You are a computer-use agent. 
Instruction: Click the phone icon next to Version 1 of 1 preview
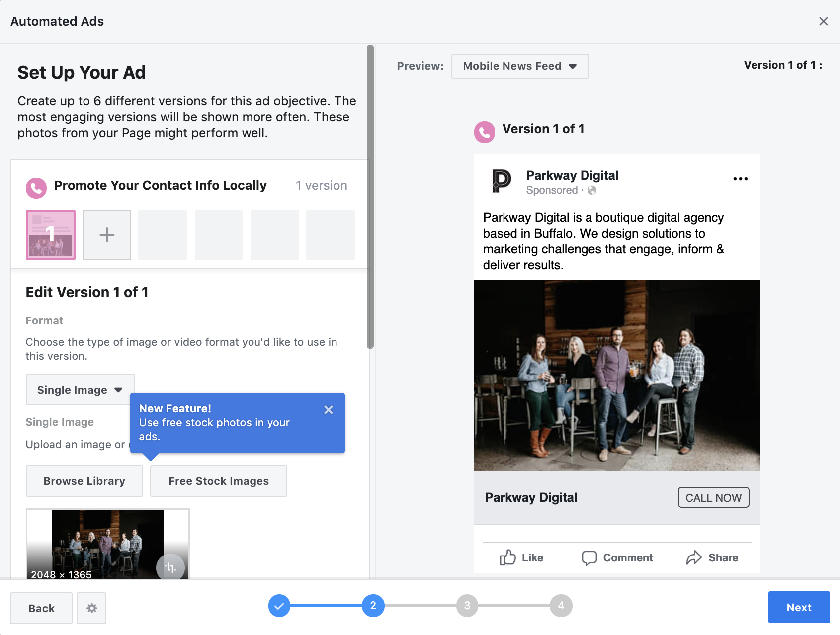click(x=485, y=132)
